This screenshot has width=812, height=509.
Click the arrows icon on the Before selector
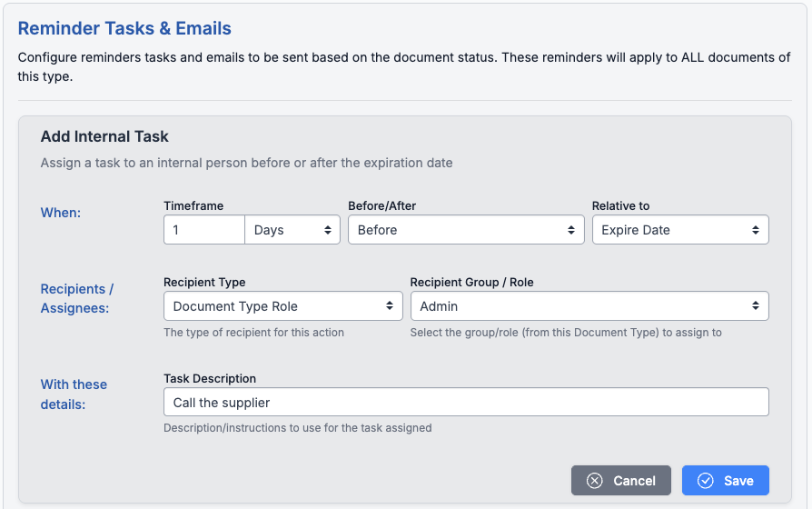(x=571, y=230)
